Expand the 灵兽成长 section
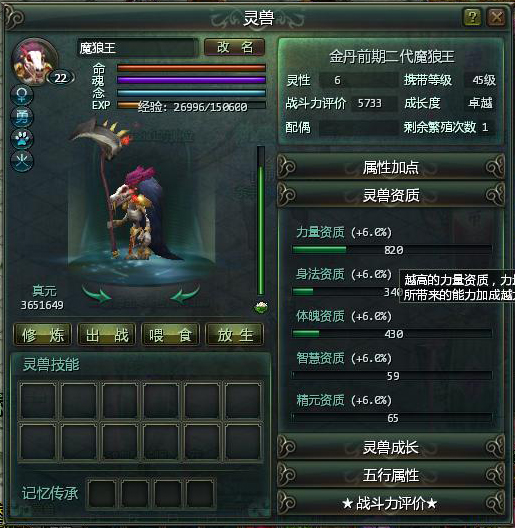Image resolution: width=515 pixels, height=528 pixels. point(391,447)
